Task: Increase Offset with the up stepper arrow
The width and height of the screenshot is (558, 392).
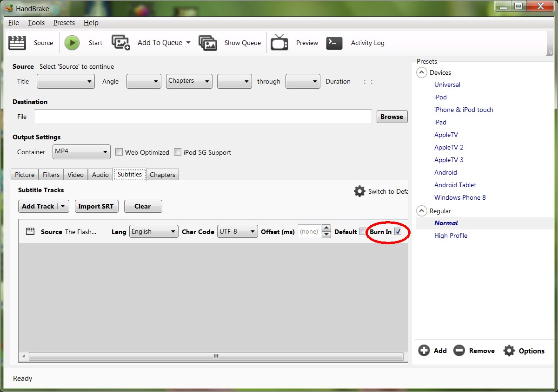Action: point(326,228)
